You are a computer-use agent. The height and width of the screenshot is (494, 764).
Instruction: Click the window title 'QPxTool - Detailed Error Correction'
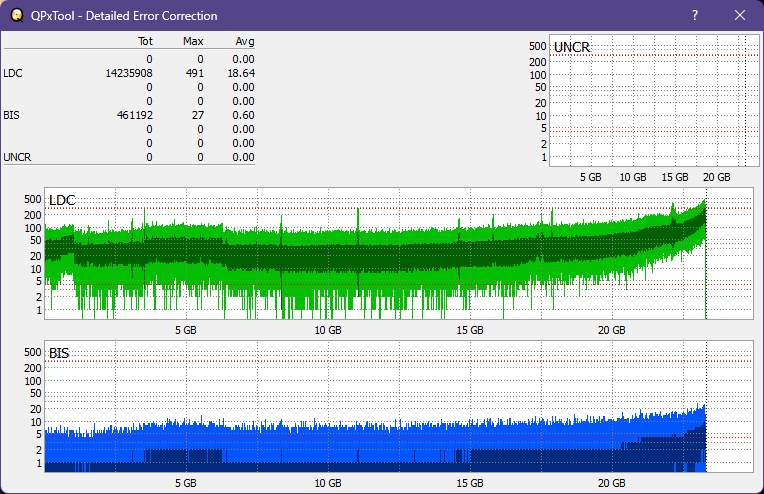124,16
